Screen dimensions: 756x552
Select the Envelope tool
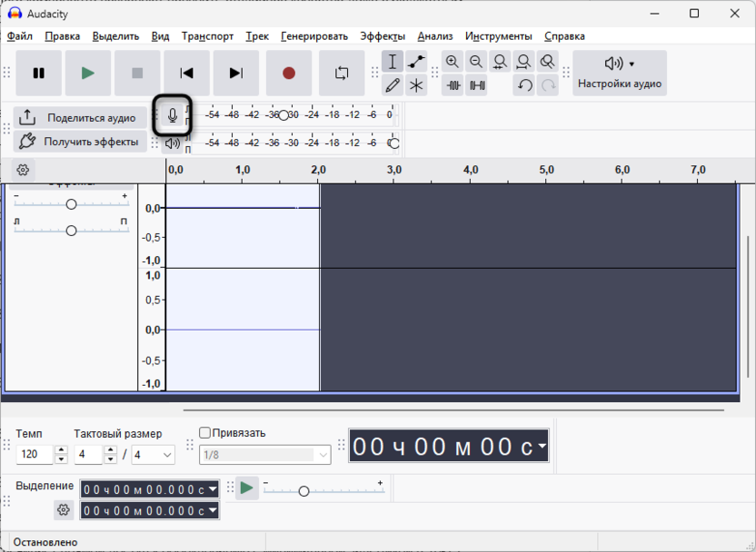pyautogui.click(x=416, y=62)
